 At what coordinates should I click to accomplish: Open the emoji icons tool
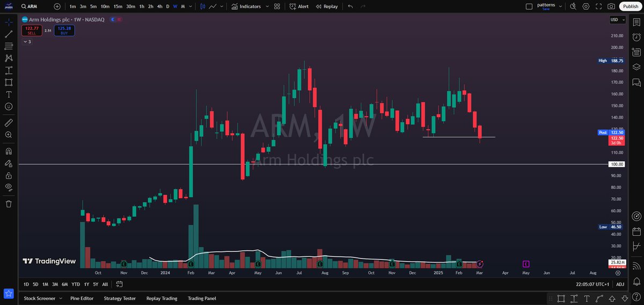coord(9,106)
